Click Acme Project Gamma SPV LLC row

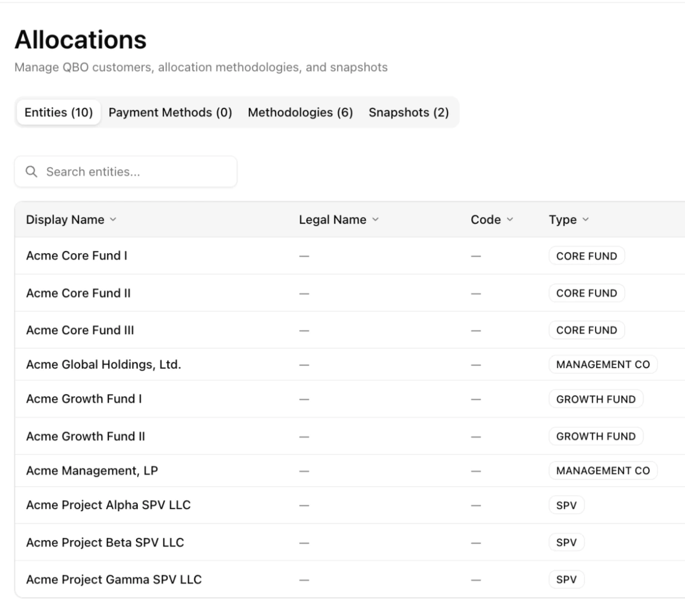tap(114, 579)
